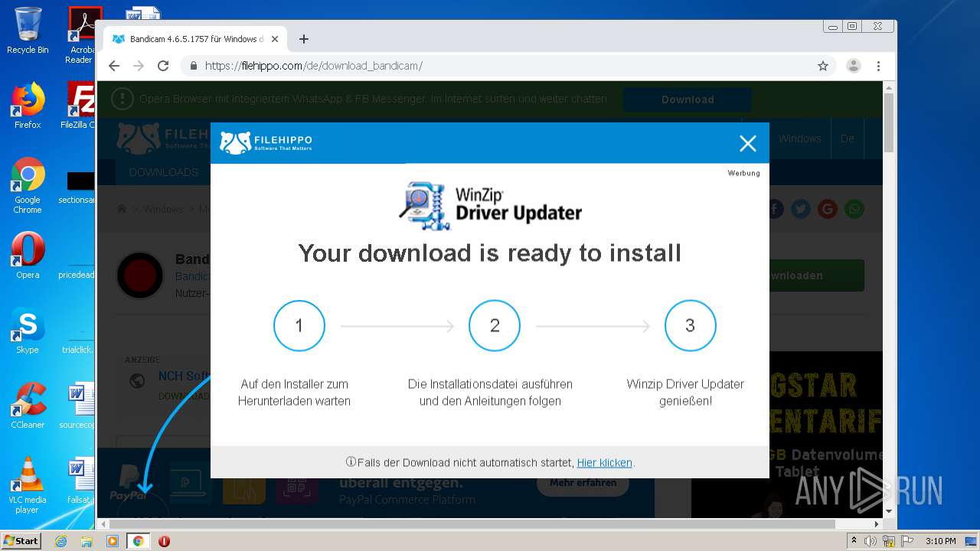The width and height of the screenshot is (980, 551).
Task: Click the WhatsApp share icon
Action: pyautogui.click(x=854, y=209)
